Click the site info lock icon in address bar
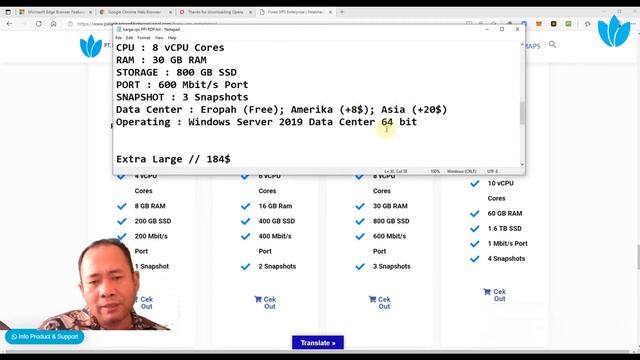The height and width of the screenshot is (360, 640). click(x=70, y=24)
